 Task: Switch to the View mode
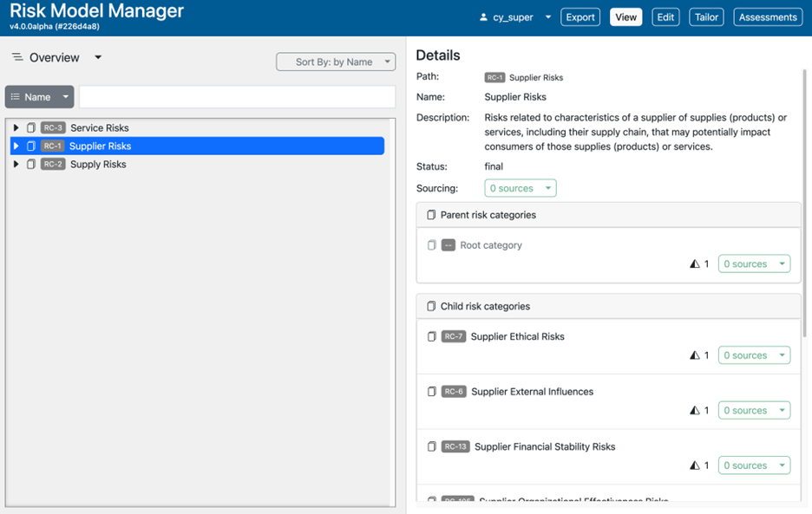[625, 17]
